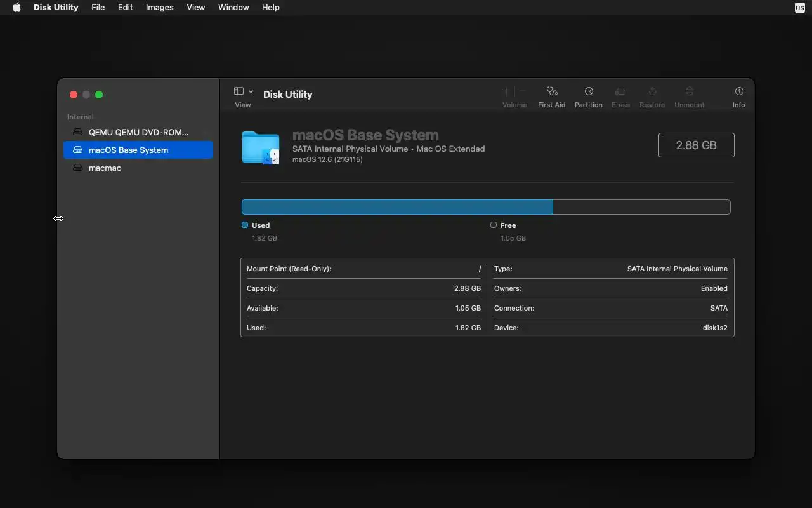Click the Restore arrow icon
Image resolution: width=812 pixels, height=508 pixels.
pyautogui.click(x=652, y=91)
